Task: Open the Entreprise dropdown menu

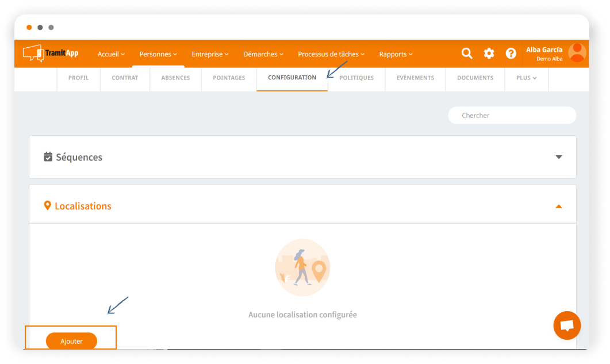Action: tap(210, 54)
